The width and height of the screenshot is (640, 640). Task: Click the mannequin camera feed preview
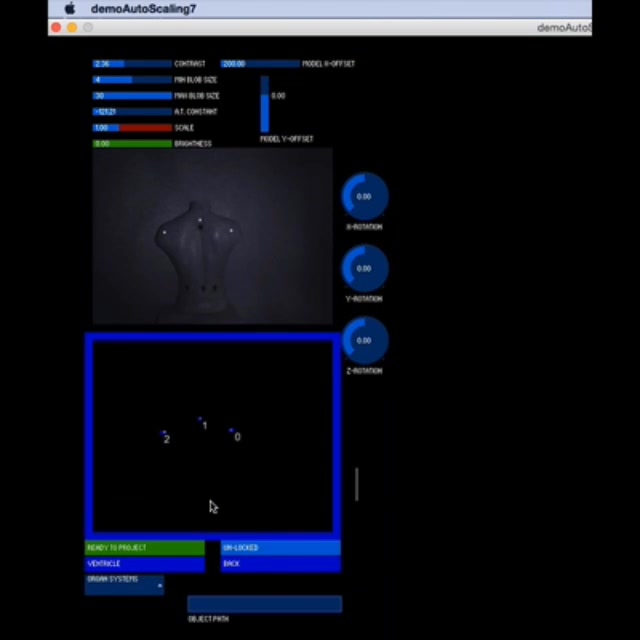tap(213, 236)
